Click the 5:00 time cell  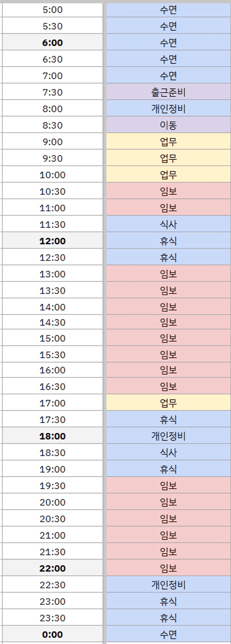pyautogui.click(x=53, y=10)
